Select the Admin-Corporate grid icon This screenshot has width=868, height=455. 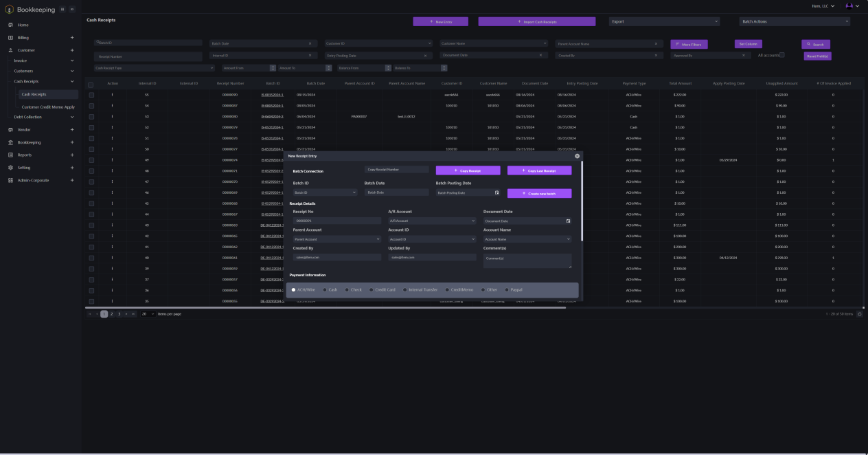click(9, 180)
